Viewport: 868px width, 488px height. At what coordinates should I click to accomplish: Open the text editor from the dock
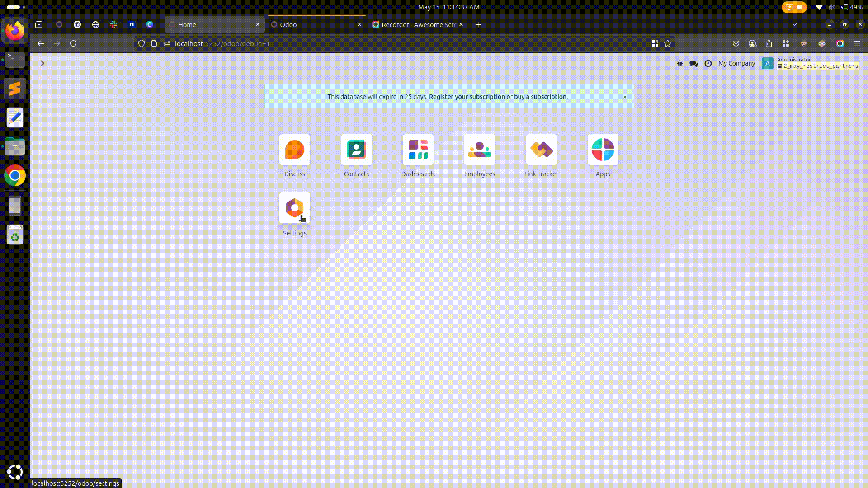(15, 117)
